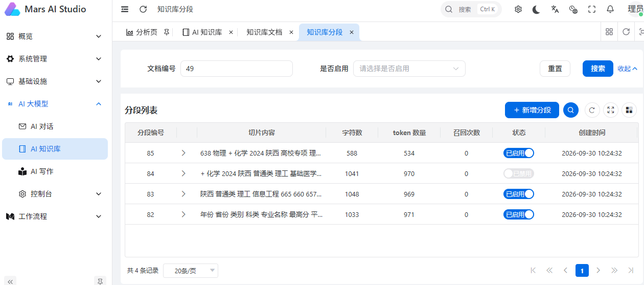Image resolution: width=644 pixels, height=285 pixels.
Task: Expand the 工作流程 sidebar menu
Action: (54, 216)
